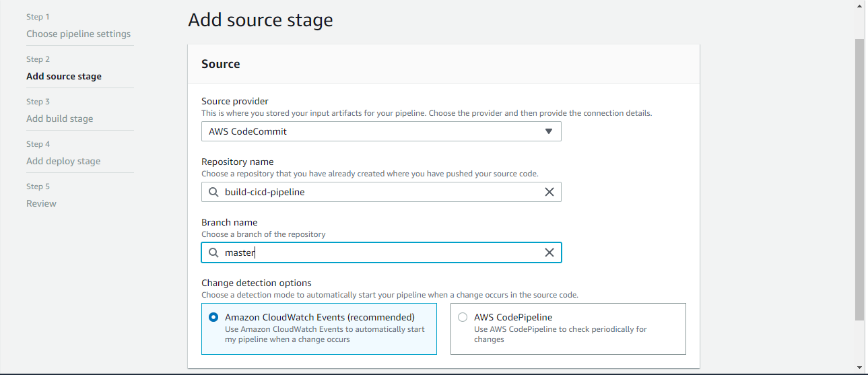Open the Source provider dropdown
The width and height of the screenshot is (868, 375).
[381, 131]
